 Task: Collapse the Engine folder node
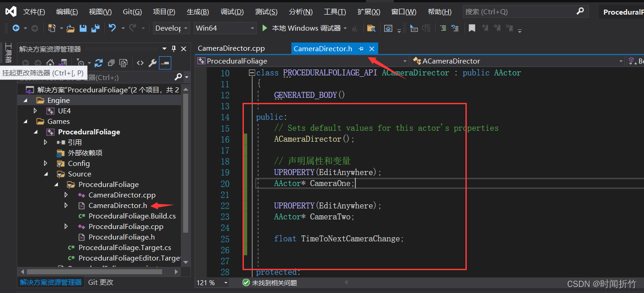click(x=25, y=101)
